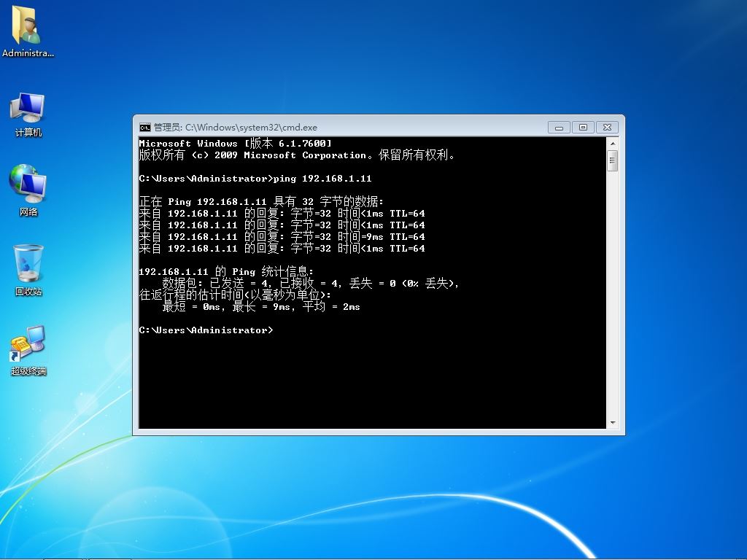Screen dimensions: 747x560
Task: Open the Administrator folder desktop icon
Action: 28,31
